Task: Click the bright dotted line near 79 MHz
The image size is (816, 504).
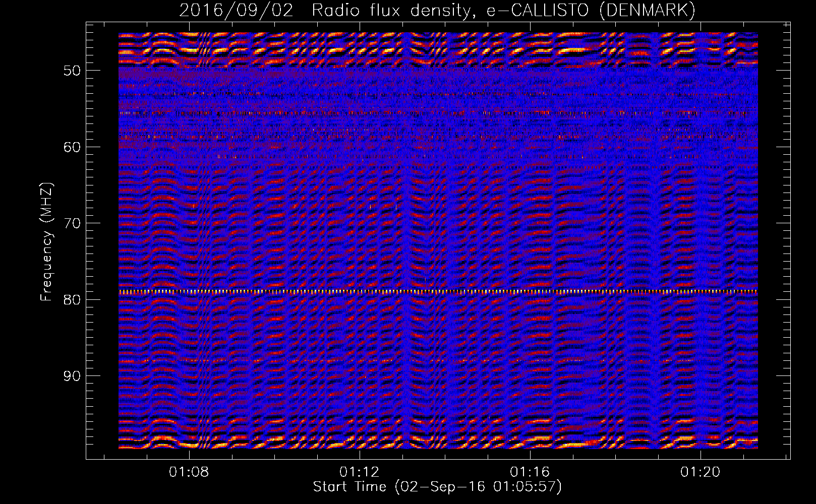Action: pyautogui.click(x=438, y=292)
